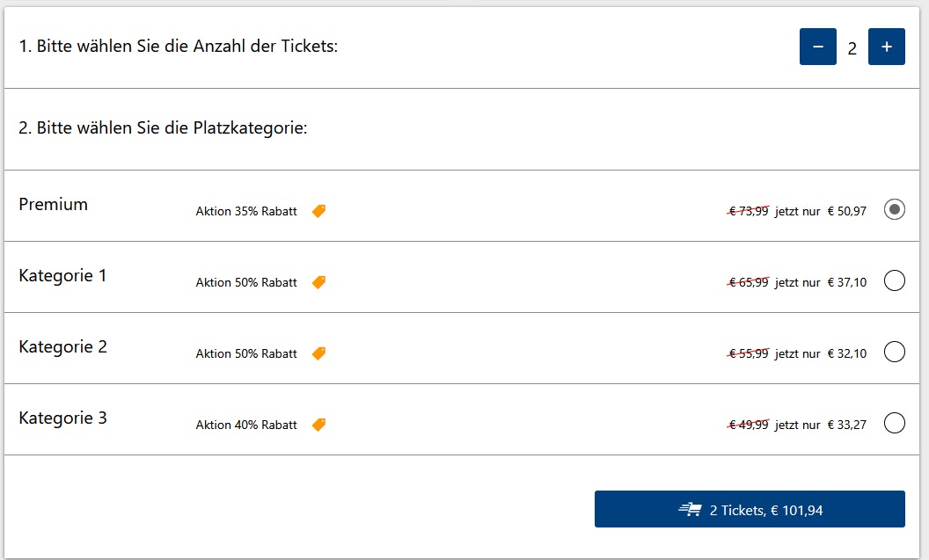Click the minus button to reduce tickets

817,47
